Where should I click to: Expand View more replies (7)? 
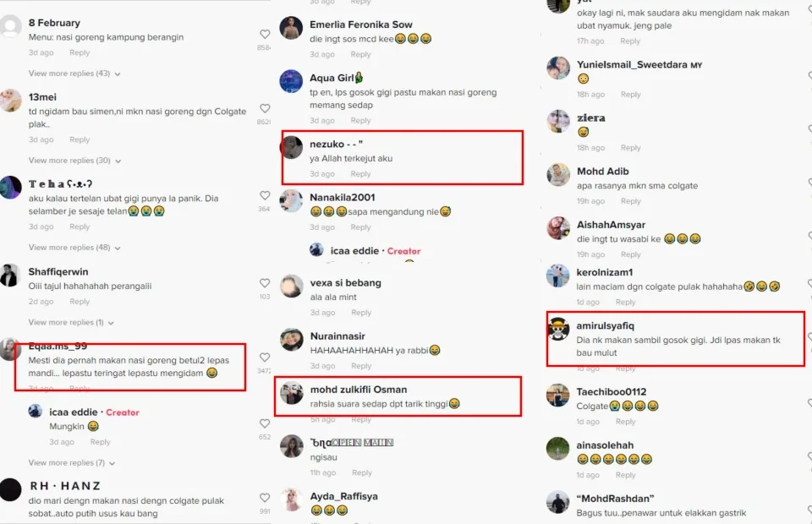71,462
